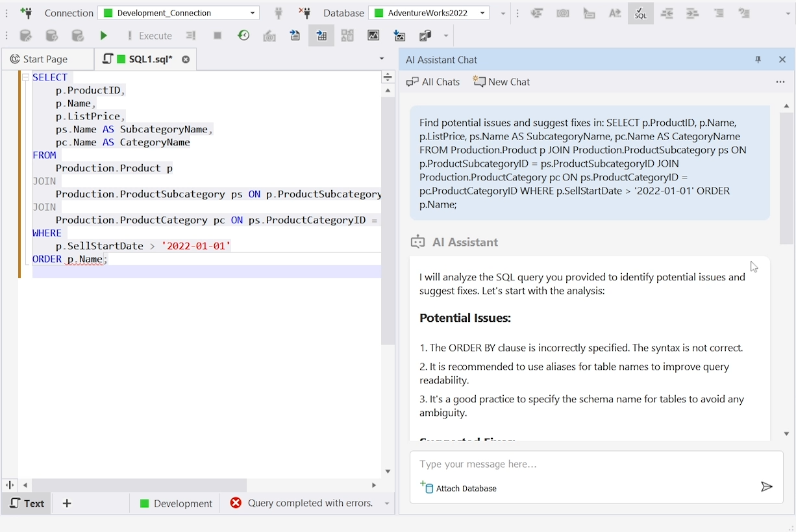The width and height of the screenshot is (796, 532).
Task: Collapse the SELECT statement code block
Action: pyautogui.click(x=25, y=77)
